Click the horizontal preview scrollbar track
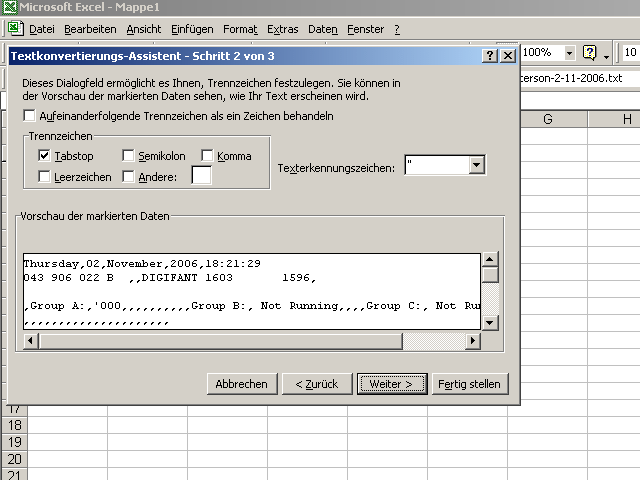Screen dimensions: 640x480 point(260,340)
